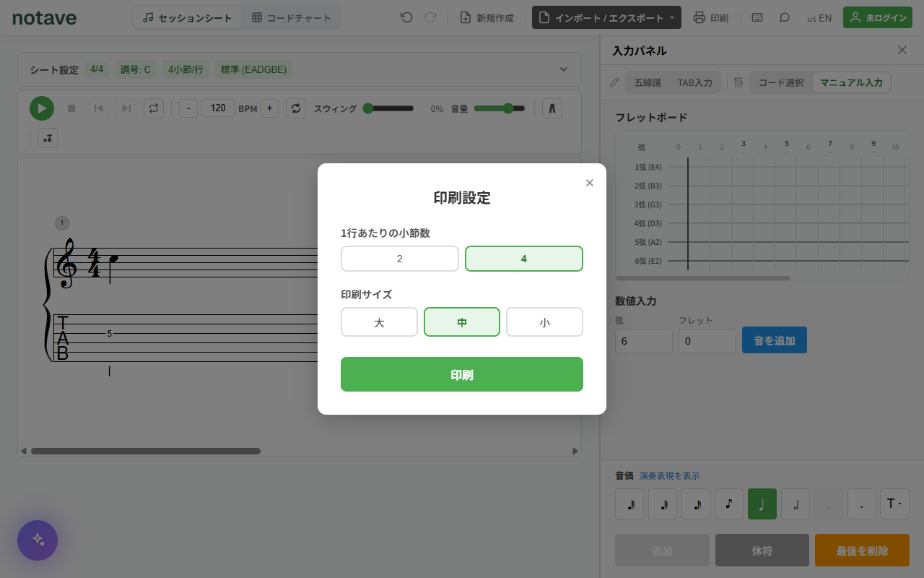Click the 4/4 time signature chip
The height and width of the screenshot is (578, 924).
pyautogui.click(x=97, y=69)
